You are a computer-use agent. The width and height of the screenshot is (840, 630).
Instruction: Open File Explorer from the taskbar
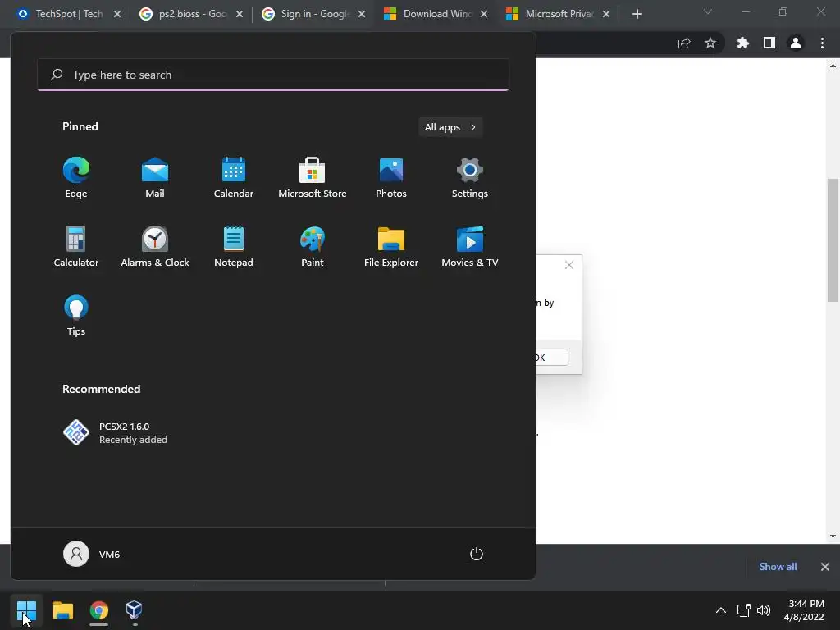[x=62, y=610]
